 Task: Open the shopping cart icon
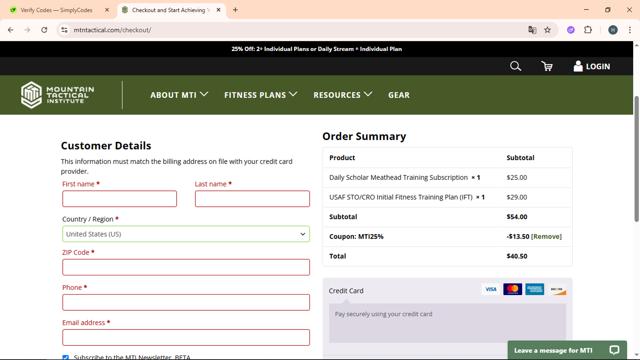tap(547, 66)
